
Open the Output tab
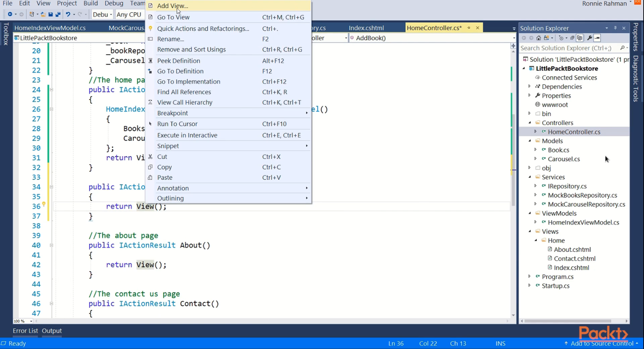coord(52,331)
